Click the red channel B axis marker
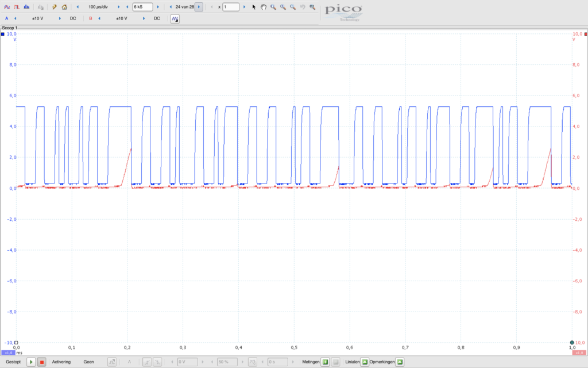The width and height of the screenshot is (588, 368). point(586,34)
